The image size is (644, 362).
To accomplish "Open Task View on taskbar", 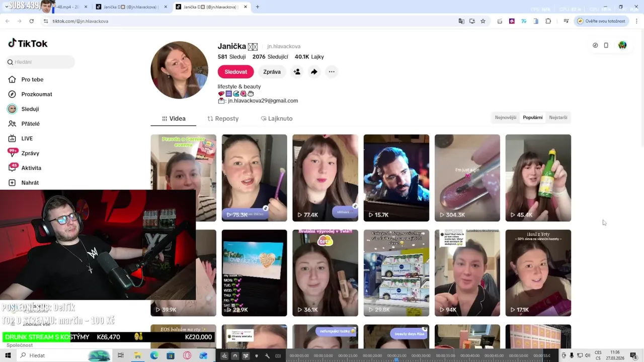I will point(121,355).
